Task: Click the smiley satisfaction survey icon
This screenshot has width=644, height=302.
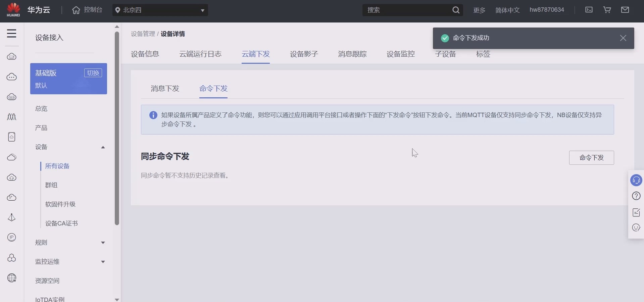Action: coord(636,228)
